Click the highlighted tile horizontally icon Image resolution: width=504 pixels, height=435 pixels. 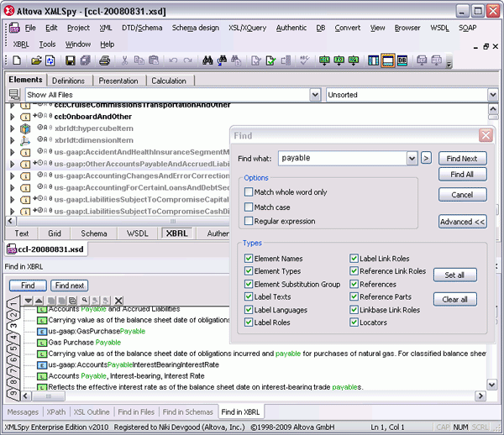(x=387, y=60)
